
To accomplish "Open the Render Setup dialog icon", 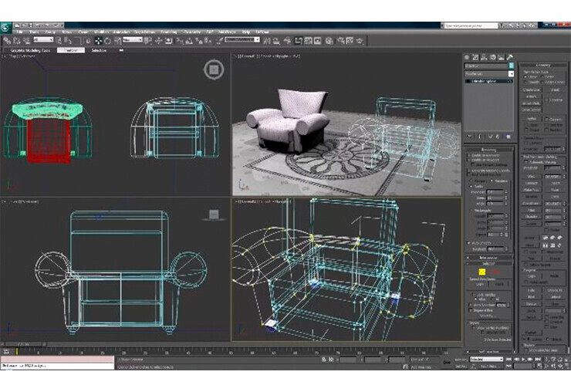I will (x=341, y=41).
